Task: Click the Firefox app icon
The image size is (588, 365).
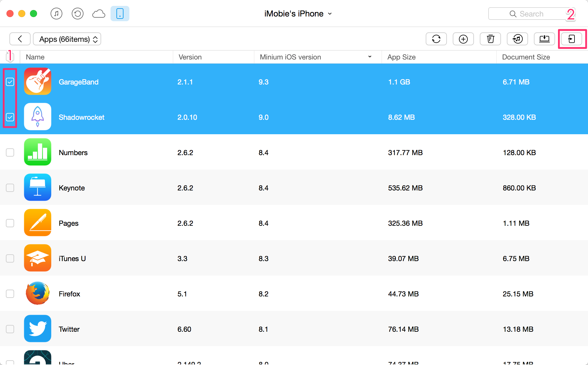Action: pyautogui.click(x=38, y=293)
